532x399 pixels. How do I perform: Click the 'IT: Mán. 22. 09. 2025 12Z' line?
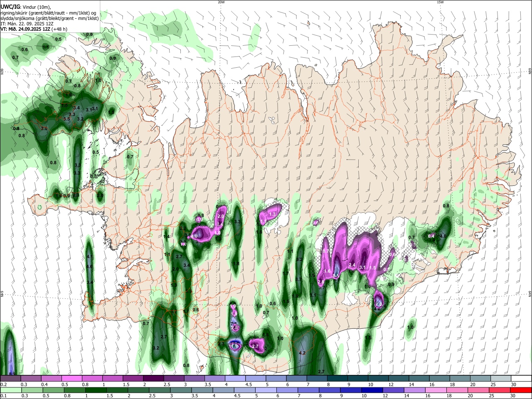(x=27, y=24)
